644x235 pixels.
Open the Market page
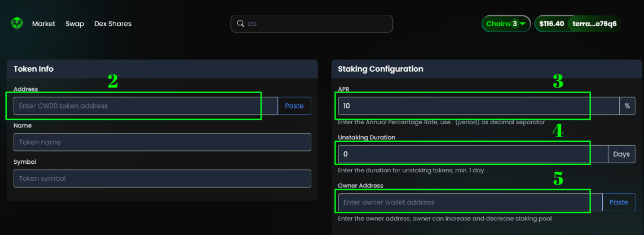pyautogui.click(x=43, y=24)
